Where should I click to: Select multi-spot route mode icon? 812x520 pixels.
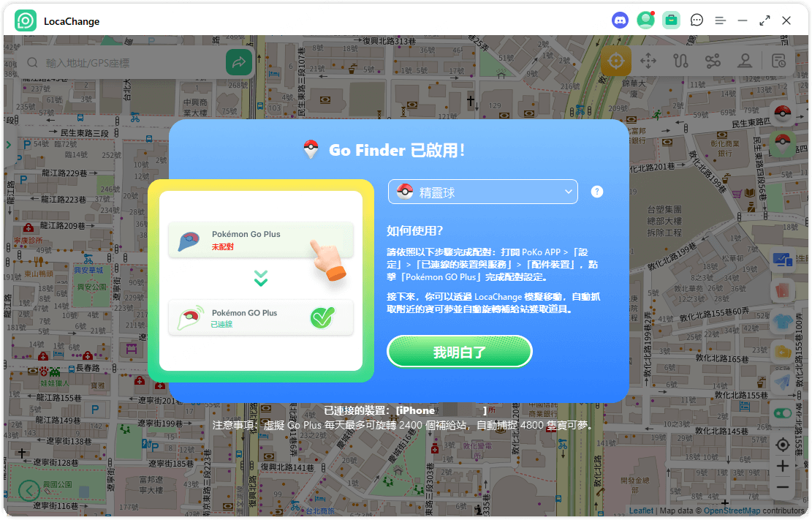713,61
